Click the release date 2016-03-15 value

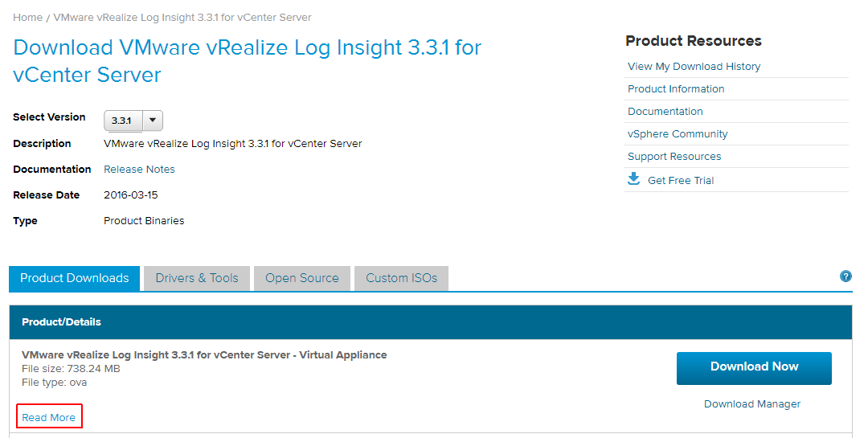[x=131, y=195]
